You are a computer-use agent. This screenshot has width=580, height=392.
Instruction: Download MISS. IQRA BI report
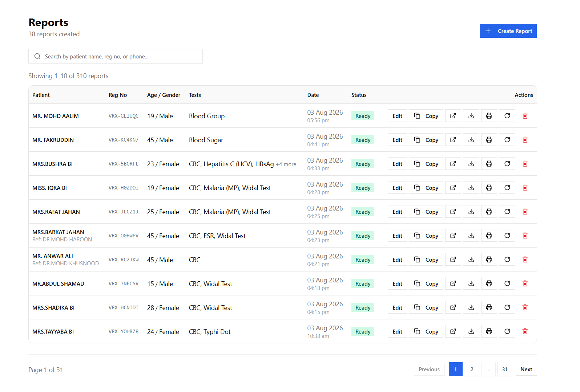471,188
